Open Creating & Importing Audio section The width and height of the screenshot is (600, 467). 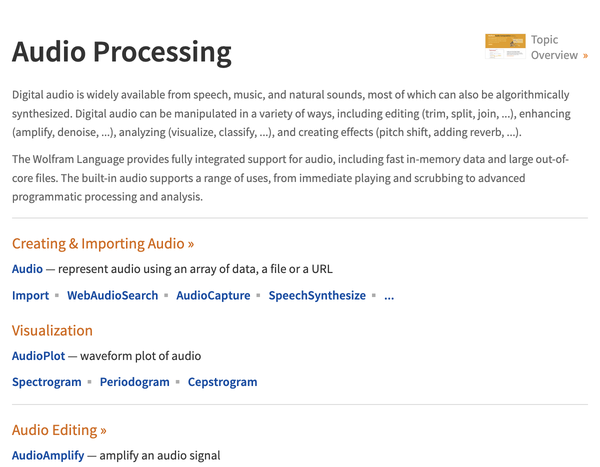click(103, 243)
